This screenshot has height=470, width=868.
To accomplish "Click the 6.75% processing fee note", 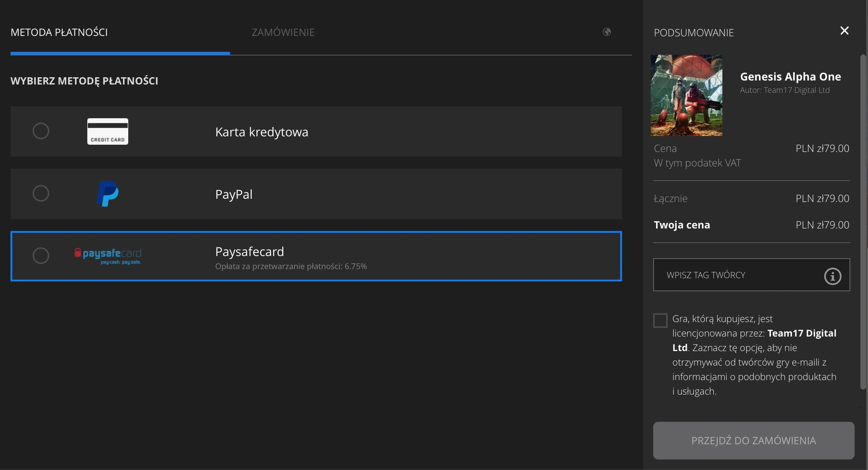I will 291,266.
